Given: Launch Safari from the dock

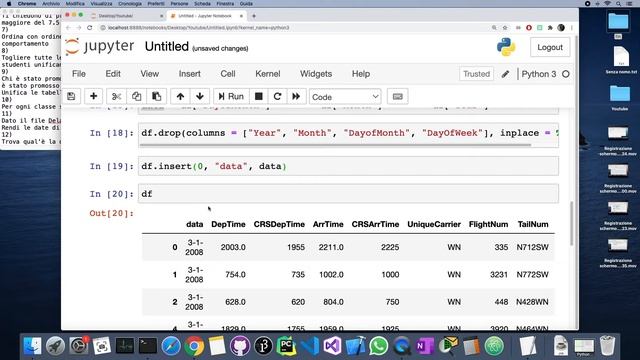Looking at the screenshot, I should [171, 346].
